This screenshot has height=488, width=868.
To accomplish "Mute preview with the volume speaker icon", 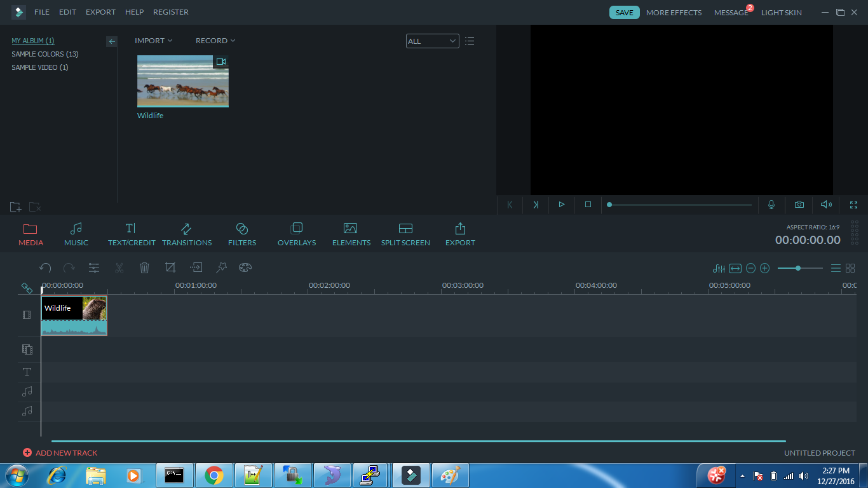I will point(826,205).
